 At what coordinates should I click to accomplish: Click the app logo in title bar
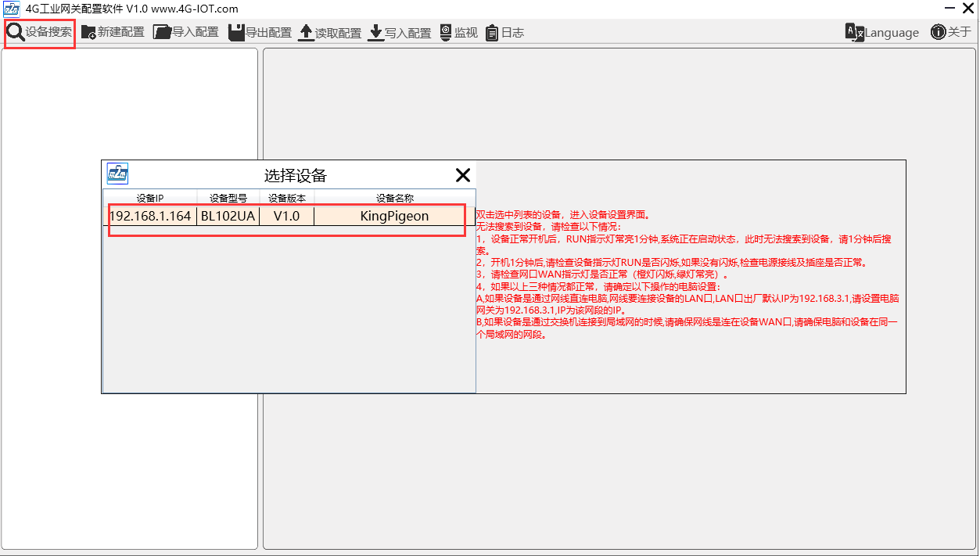tap(12, 9)
